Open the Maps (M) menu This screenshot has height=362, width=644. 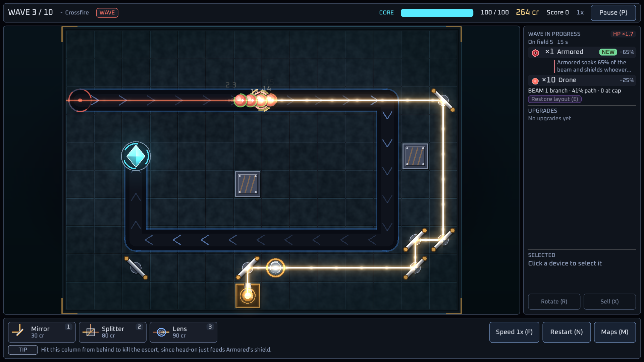615,332
